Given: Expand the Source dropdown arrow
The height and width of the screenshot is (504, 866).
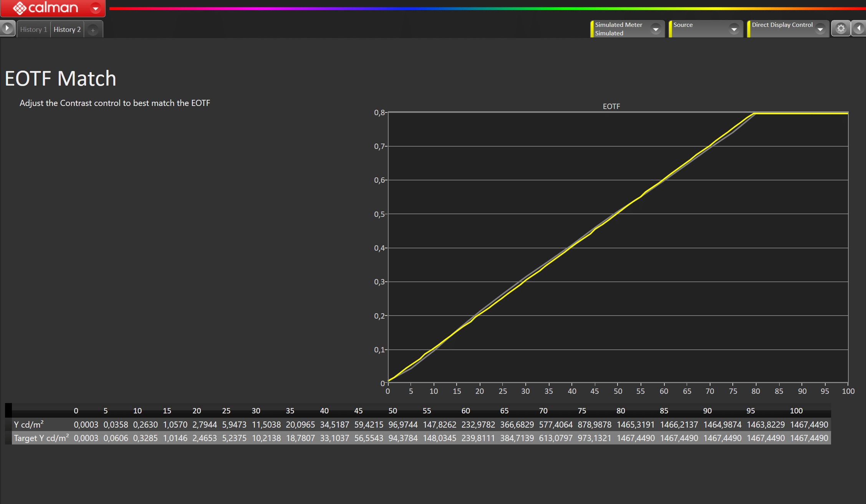Looking at the screenshot, I should click(x=734, y=29).
